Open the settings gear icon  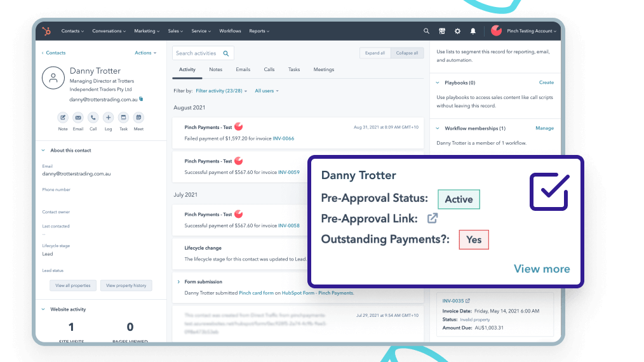point(458,31)
